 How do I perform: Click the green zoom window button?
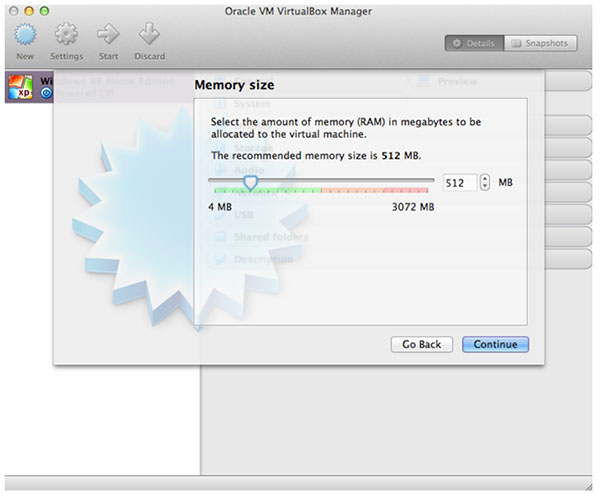[44, 11]
